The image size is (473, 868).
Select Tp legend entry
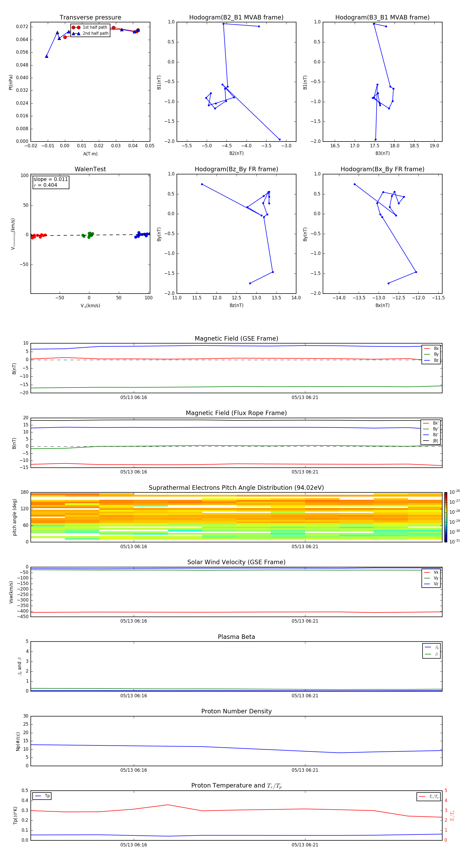pyautogui.click(x=42, y=796)
